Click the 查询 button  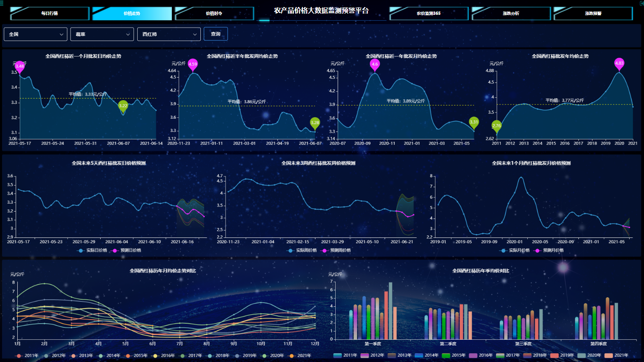tap(215, 34)
